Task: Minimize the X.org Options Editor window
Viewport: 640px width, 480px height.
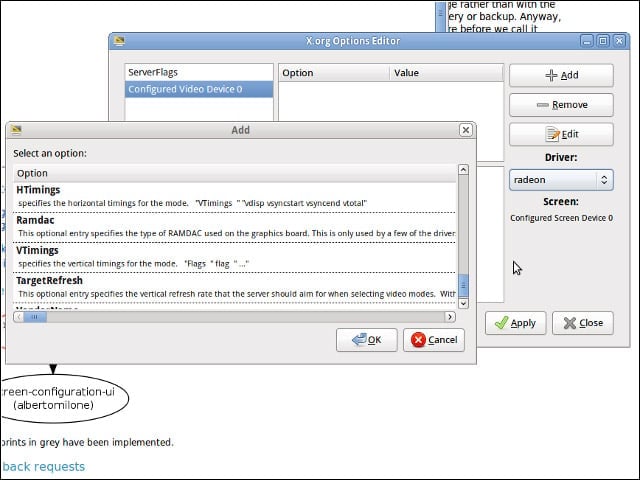Action: 587,41
